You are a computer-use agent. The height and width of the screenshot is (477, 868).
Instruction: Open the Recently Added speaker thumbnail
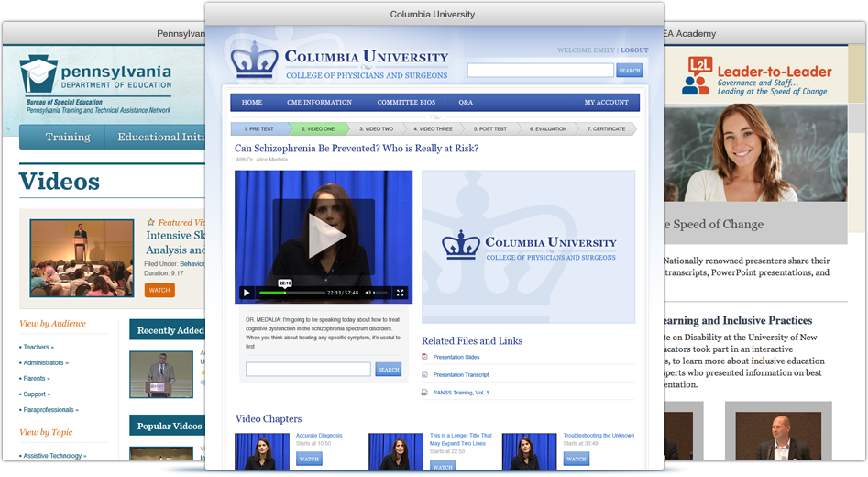tap(161, 374)
